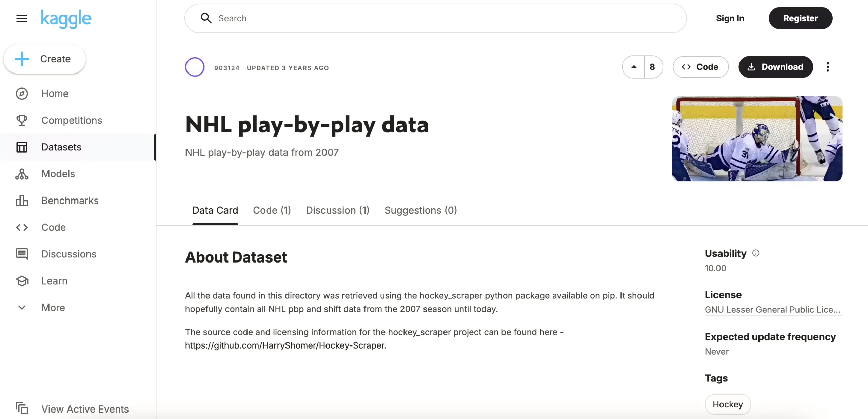The image size is (868, 419).
Task: Click the subtitle NHL play-by-play data from 2007
Action: pos(262,153)
